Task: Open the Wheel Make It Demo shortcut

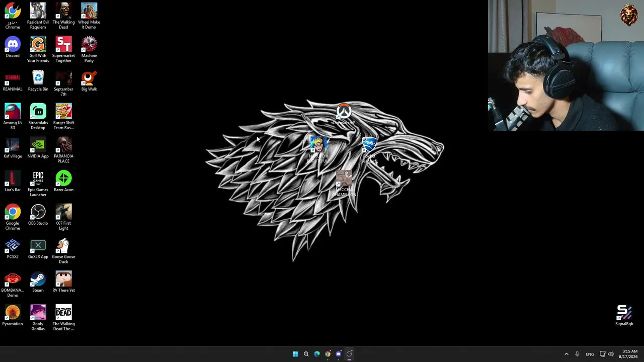Action: pyautogui.click(x=89, y=16)
